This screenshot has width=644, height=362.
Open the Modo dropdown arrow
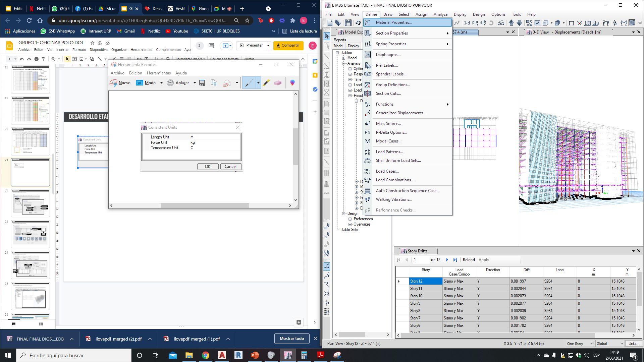click(161, 83)
